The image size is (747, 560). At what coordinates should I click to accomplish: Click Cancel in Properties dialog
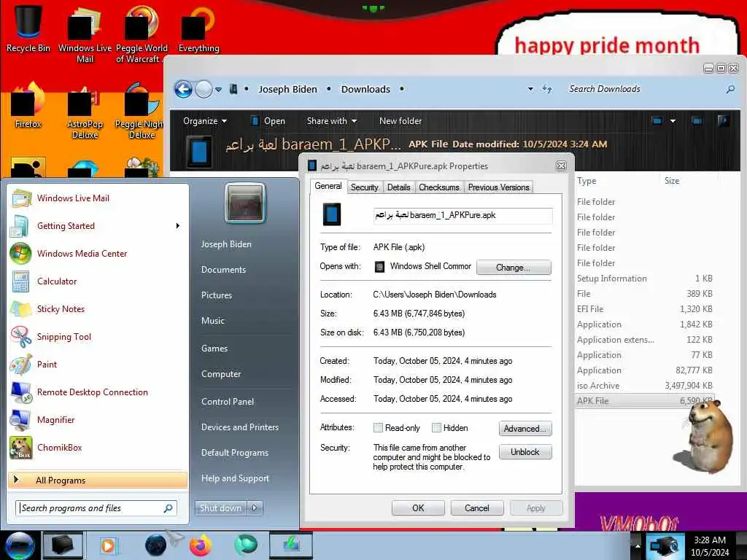pyautogui.click(x=477, y=508)
